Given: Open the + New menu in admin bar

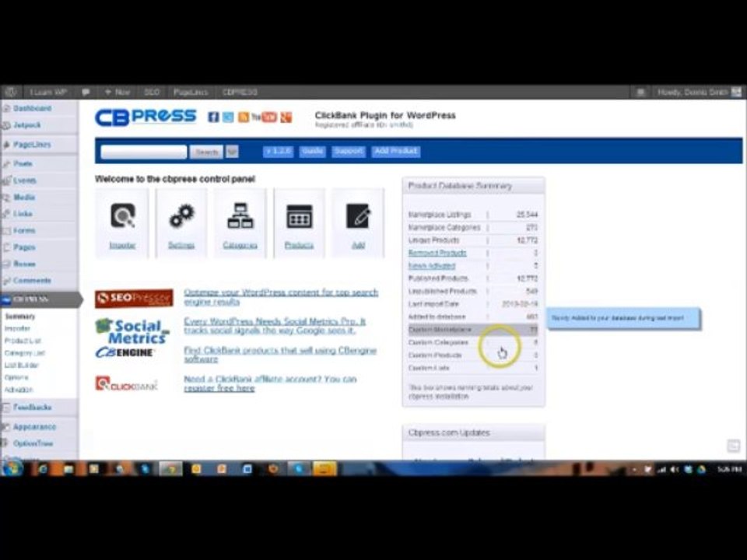Looking at the screenshot, I should pos(117,92).
